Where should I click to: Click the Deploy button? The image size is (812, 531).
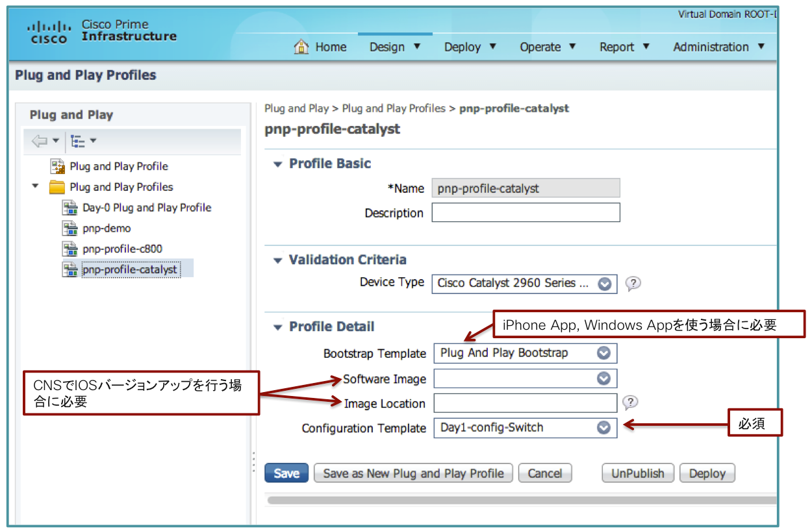707,473
